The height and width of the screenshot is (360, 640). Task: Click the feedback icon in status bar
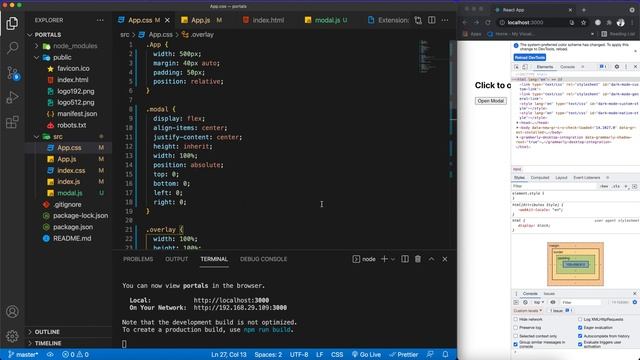[x=430, y=354]
